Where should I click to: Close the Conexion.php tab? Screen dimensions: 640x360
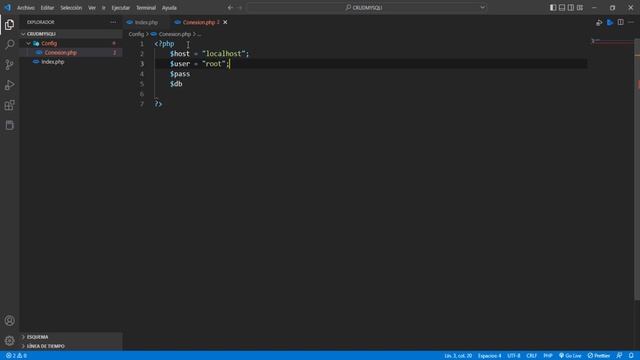225,22
